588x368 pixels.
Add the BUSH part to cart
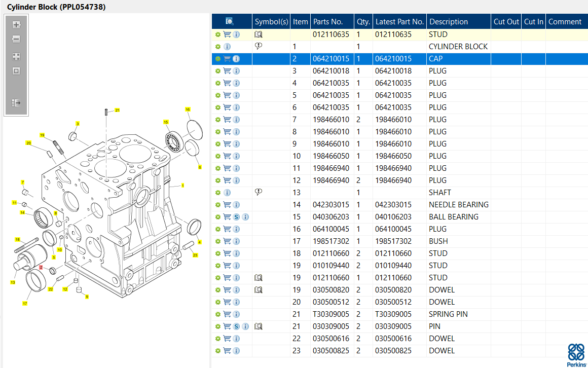click(227, 241)
